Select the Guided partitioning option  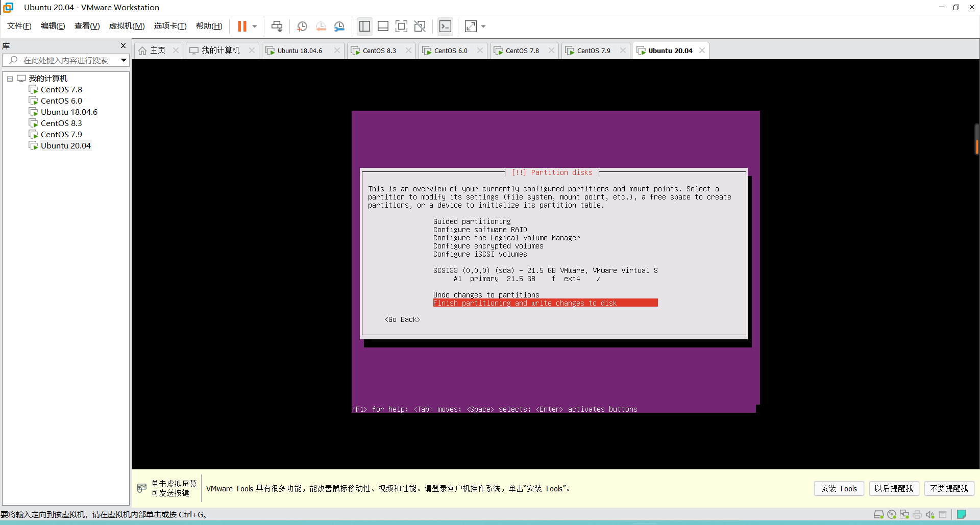(x=472, y=221)
